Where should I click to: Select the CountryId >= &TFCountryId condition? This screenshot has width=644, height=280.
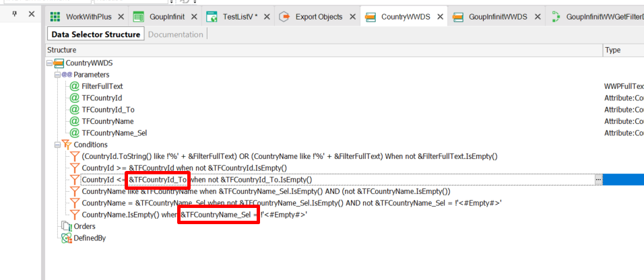tap(184, 168)
